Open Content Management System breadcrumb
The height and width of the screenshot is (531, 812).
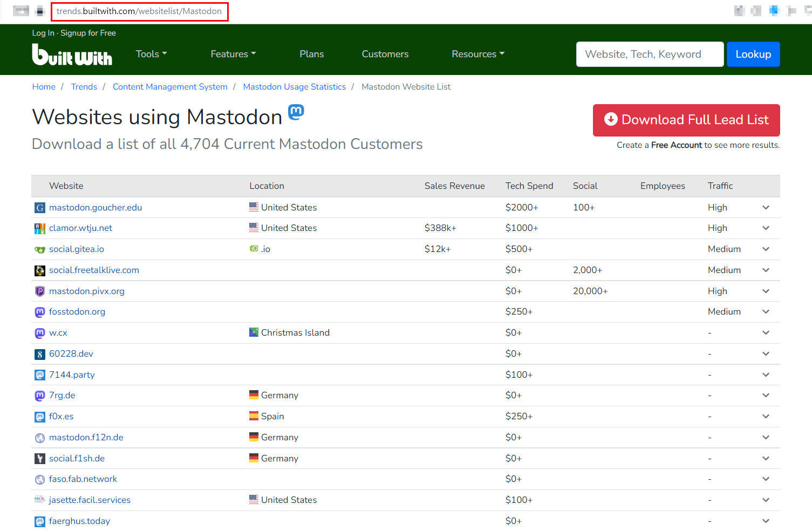point(170,87)
